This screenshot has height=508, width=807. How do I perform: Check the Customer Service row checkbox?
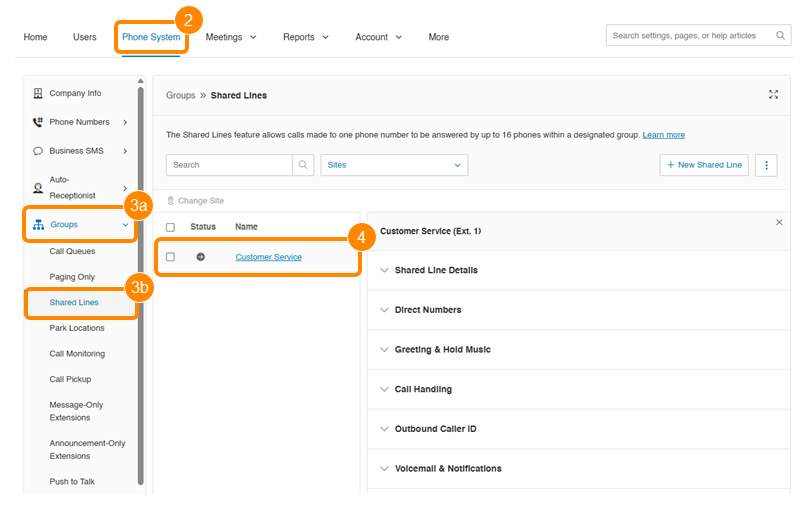pyautogui.click(x=170, y=257)
